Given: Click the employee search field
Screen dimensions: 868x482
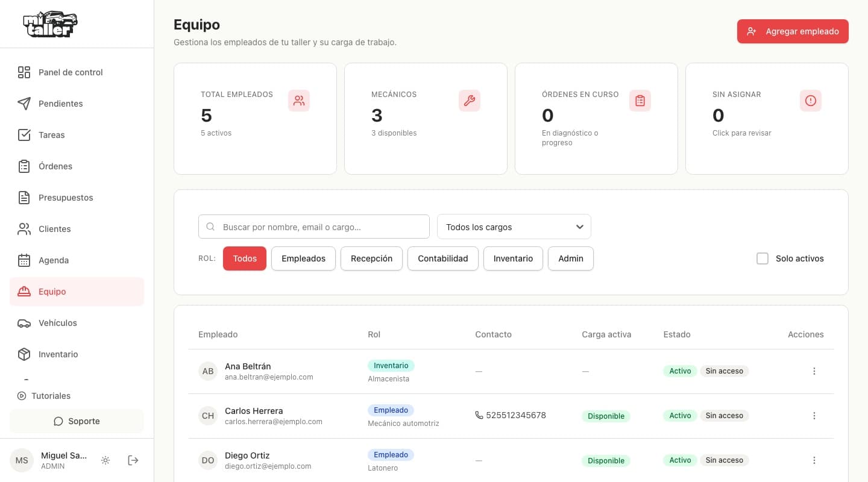Looking at the screenshot, I should (x=314, y=227).
